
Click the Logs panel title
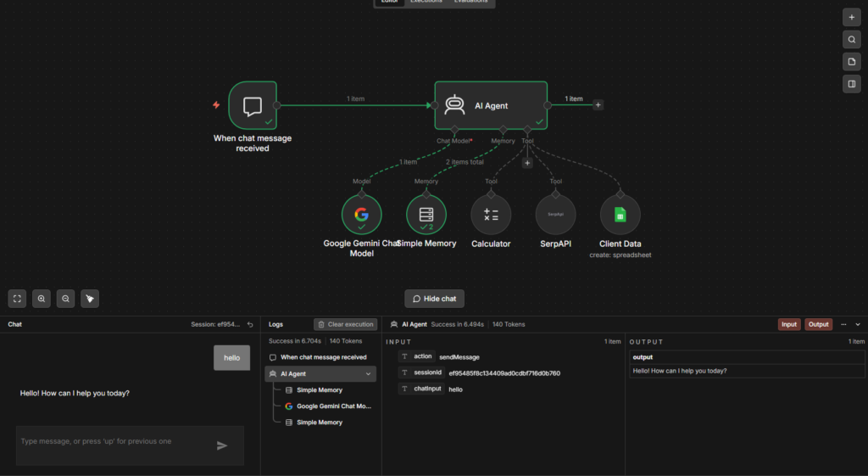275,325
